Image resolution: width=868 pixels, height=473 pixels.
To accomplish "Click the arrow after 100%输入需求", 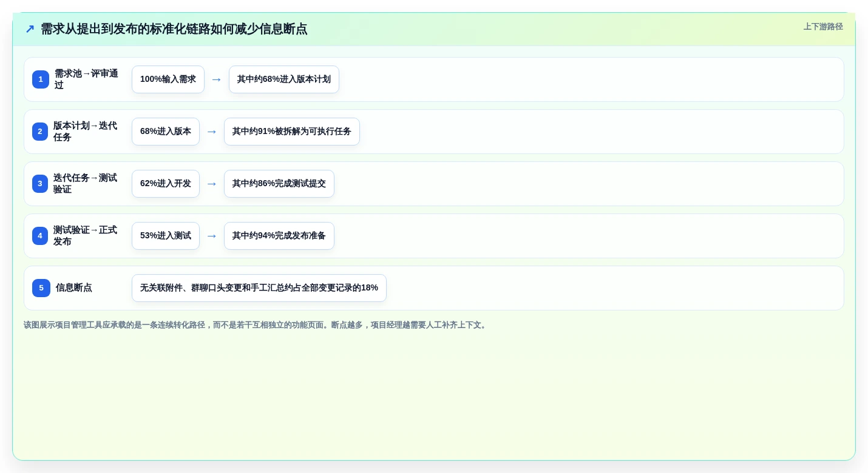I will tap(217, 79).
